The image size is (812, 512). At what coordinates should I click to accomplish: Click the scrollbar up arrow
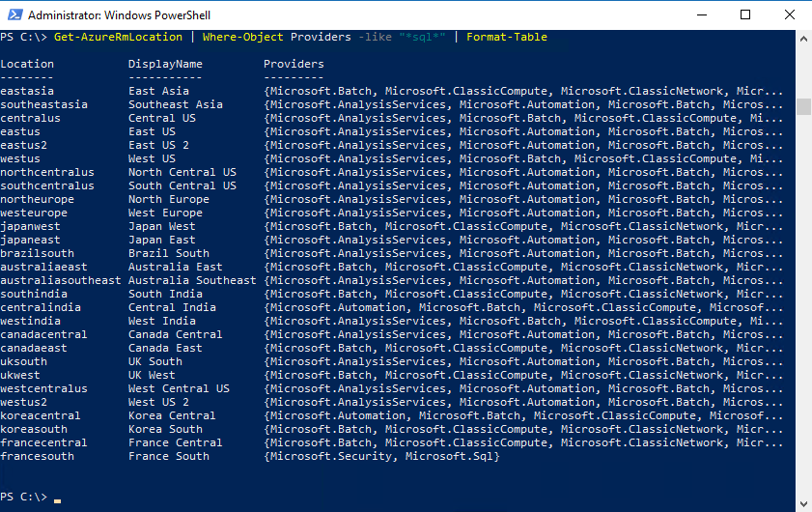tap(803, 38)
